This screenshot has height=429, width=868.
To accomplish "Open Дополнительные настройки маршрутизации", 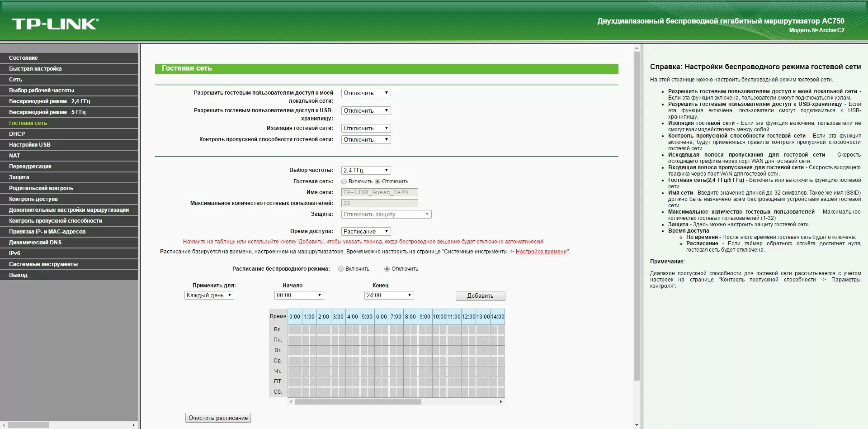I will (69, 210).
